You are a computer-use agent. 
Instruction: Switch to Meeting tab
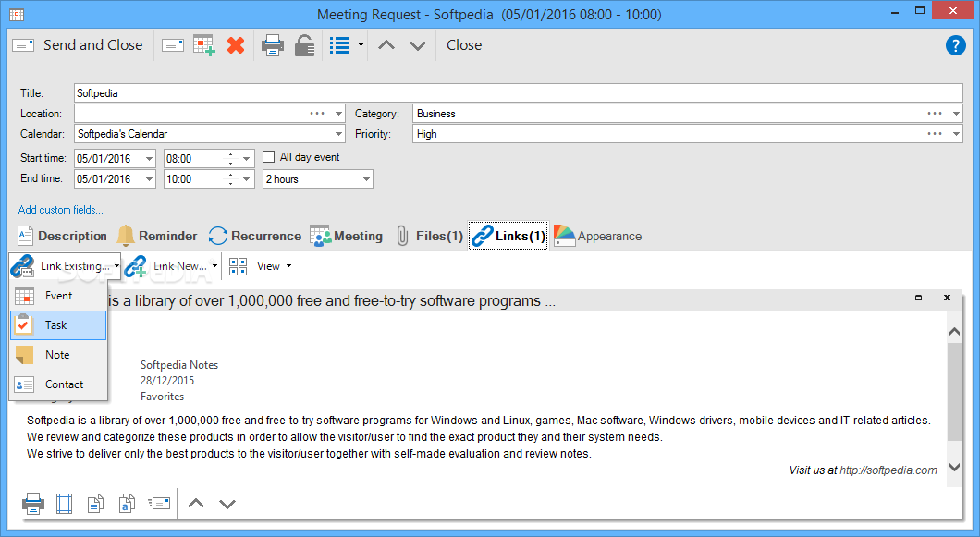347,237
